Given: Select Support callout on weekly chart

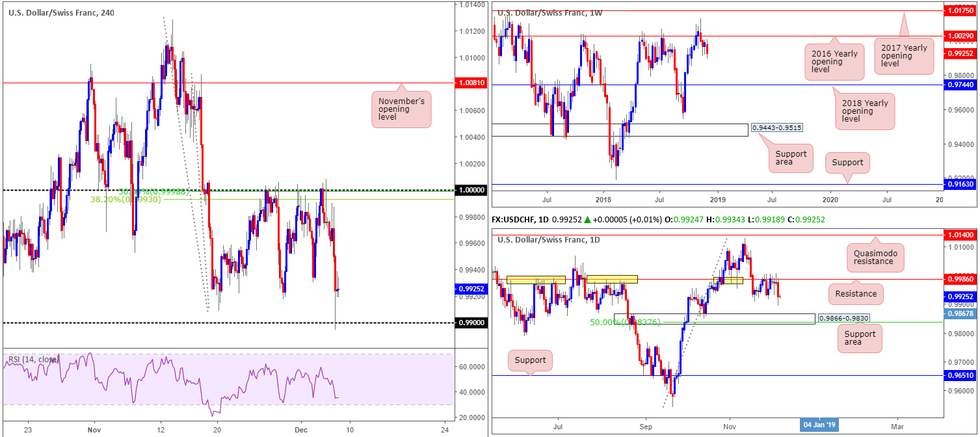Looking at the screenshot, I should click(847, 162).
